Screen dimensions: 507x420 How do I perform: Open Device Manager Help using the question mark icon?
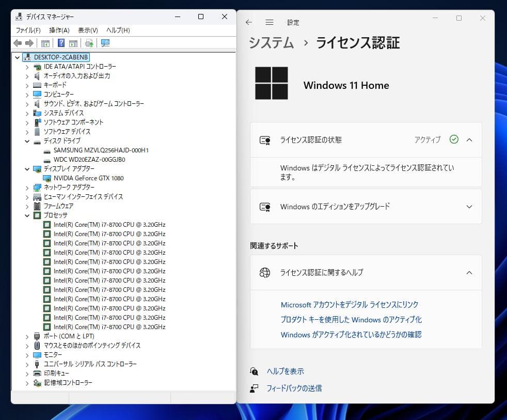click(61, 43)
